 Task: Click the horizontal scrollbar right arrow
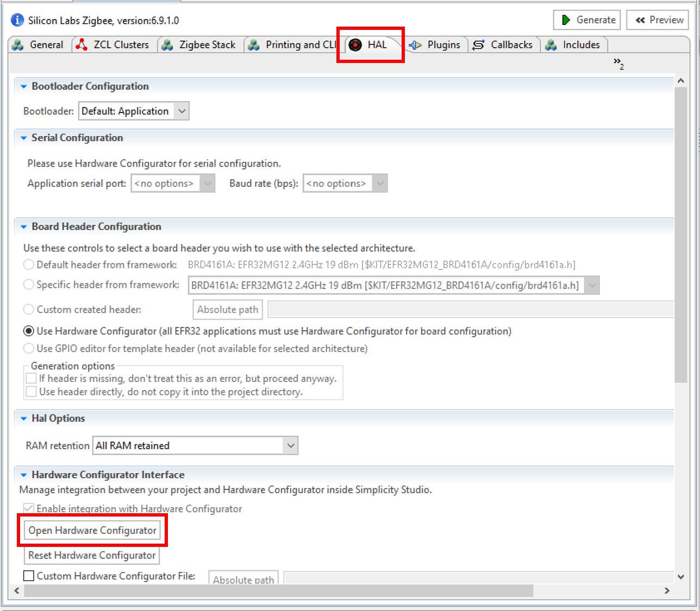click(667, 591)
